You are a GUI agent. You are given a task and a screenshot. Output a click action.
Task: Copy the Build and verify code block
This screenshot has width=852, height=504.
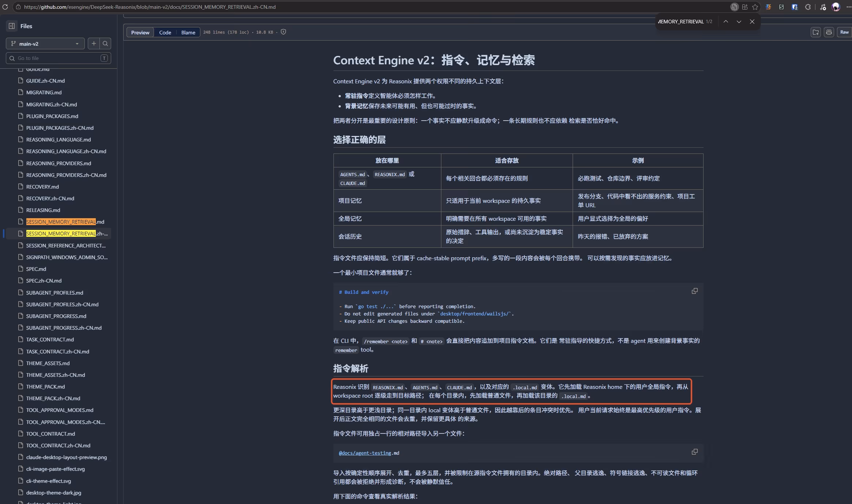(694, 291)
